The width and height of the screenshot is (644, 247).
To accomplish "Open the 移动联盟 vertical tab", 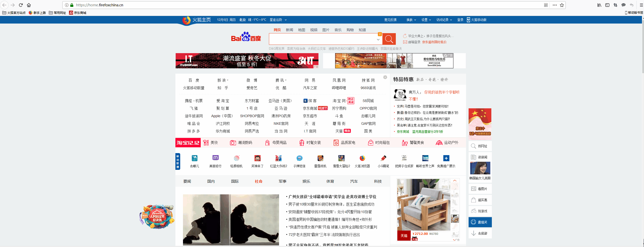I will 178,161.
